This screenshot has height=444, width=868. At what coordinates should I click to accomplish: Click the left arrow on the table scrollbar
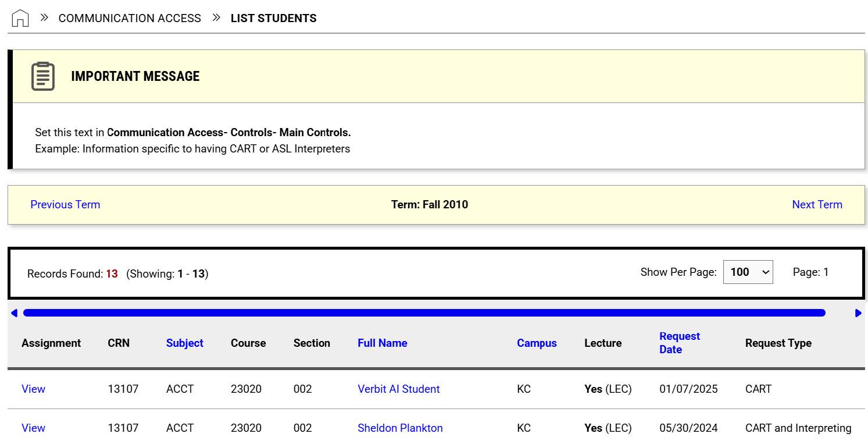point(13,312)
